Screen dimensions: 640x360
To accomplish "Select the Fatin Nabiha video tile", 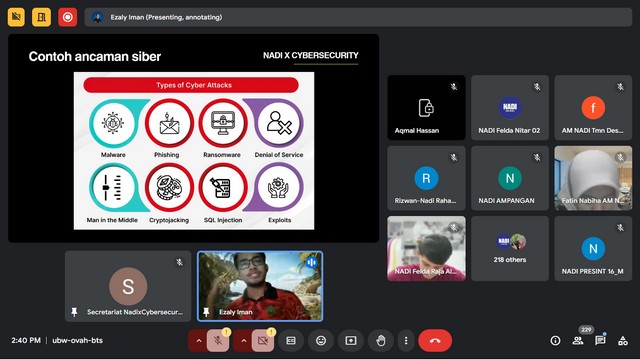I will click(593, 178).
